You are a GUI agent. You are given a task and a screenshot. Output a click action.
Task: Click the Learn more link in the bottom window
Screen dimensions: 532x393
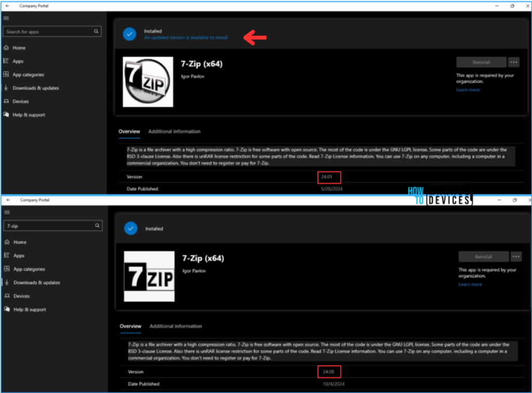(470, 284)
